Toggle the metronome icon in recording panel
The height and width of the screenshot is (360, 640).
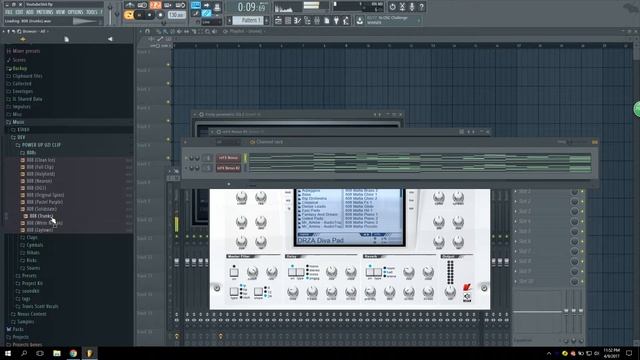point(130,5)
